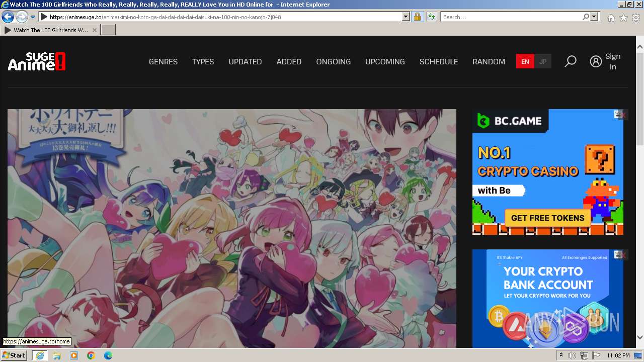Open a new blank browser tab
The image size is (644, 362).
click(x=108, y=30)
